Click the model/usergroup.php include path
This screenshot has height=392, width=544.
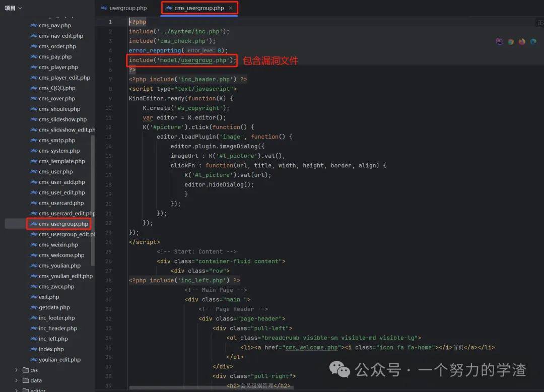[x=193, y=60]
